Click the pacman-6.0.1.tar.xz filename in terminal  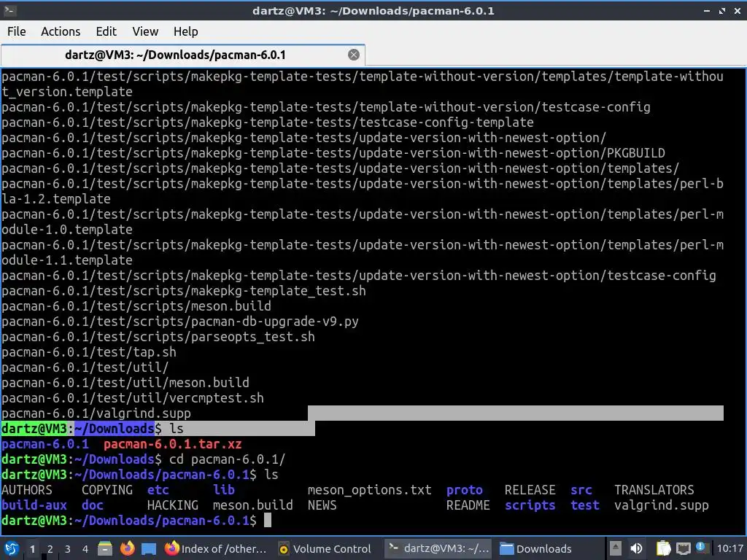[x=172, y=444]
